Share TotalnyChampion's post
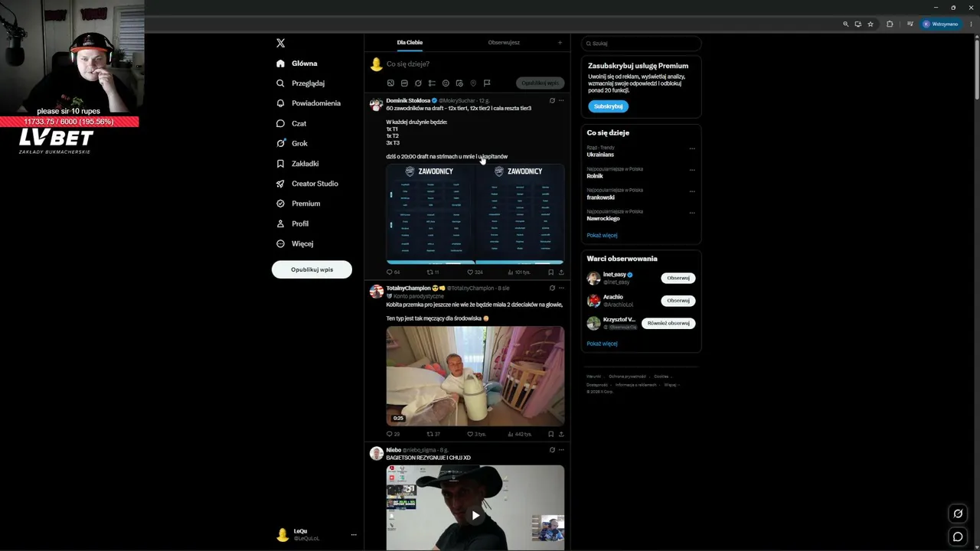This screenshot has width=980, height=551. pyautogui.click(x=561, y=435)
